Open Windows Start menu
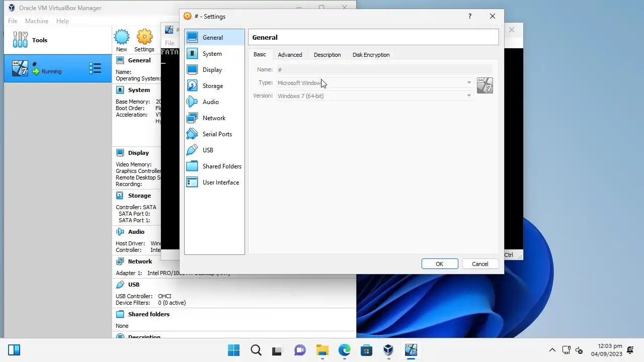 pos(234,350)
